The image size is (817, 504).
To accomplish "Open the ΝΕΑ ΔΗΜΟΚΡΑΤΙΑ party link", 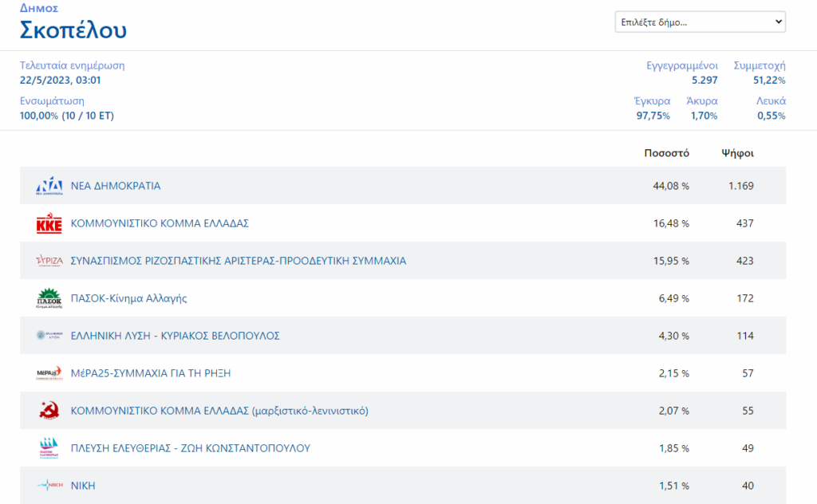I will [x=116, y=186].
